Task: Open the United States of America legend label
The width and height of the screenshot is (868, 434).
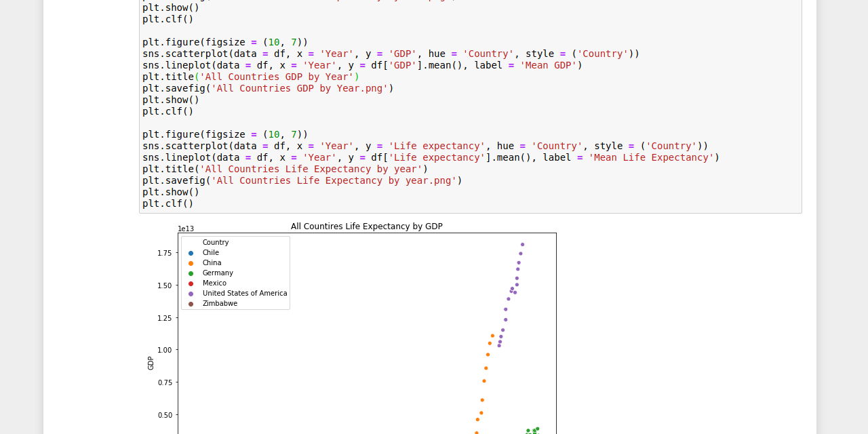Action: tap(244, 293)
